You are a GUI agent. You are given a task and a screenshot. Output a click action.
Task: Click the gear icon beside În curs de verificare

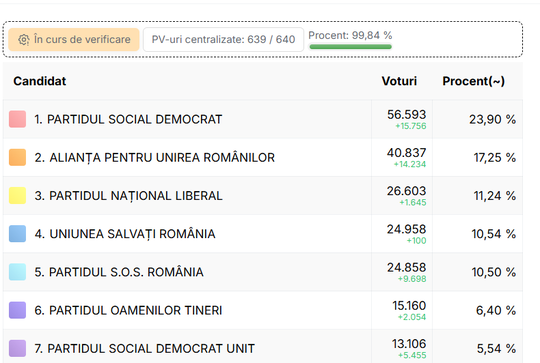[23, 40]
